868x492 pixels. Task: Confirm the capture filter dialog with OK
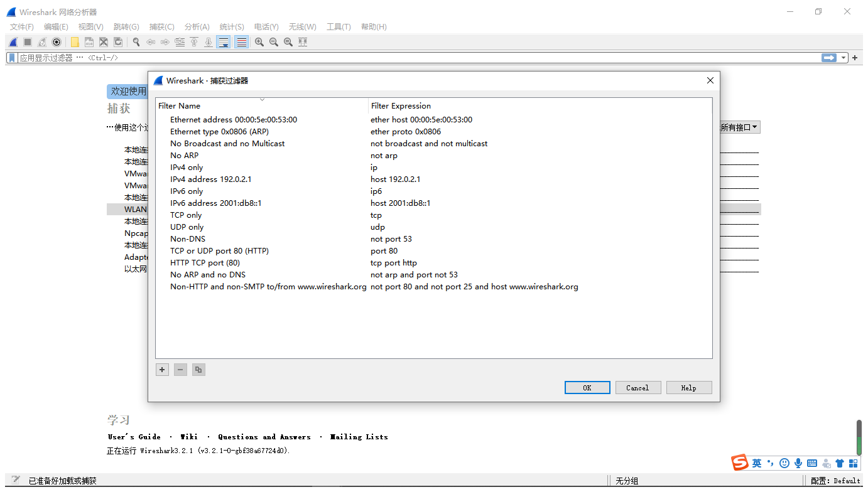587,388
